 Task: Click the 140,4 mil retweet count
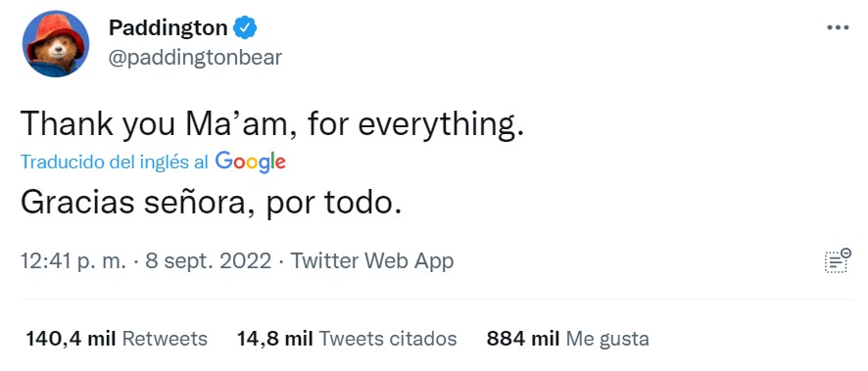pyautogui.click(x=71, y=339)
